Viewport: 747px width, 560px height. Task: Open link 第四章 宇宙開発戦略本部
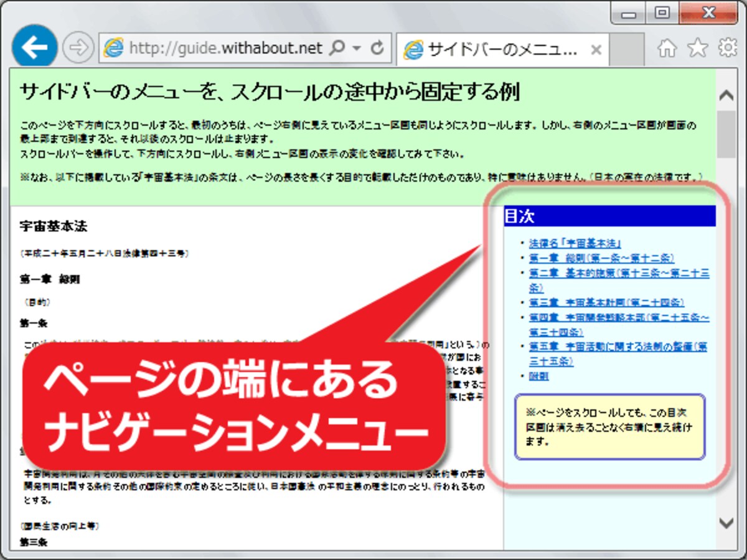pos(619,325)
